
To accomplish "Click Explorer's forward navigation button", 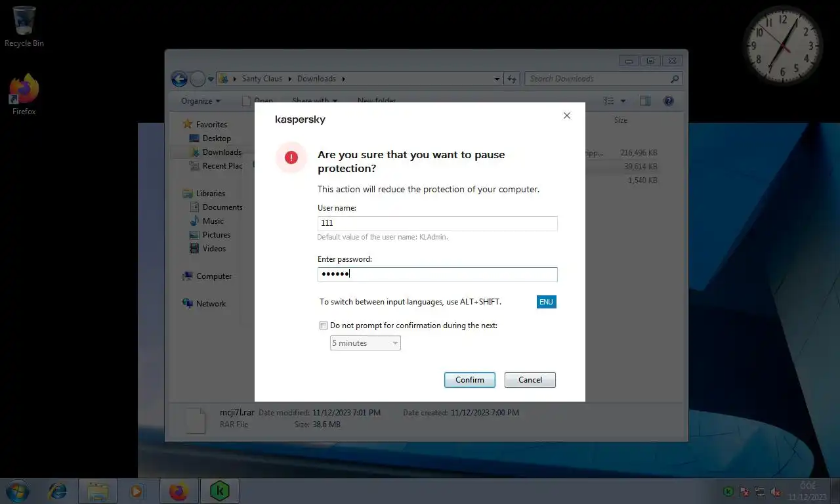I will coord(198,79).
